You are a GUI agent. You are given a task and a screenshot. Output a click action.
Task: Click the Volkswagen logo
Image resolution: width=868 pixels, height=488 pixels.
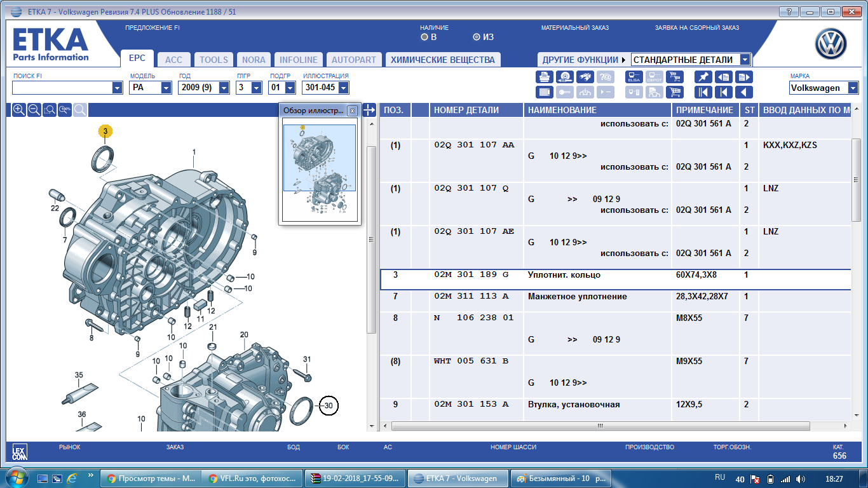832,45
